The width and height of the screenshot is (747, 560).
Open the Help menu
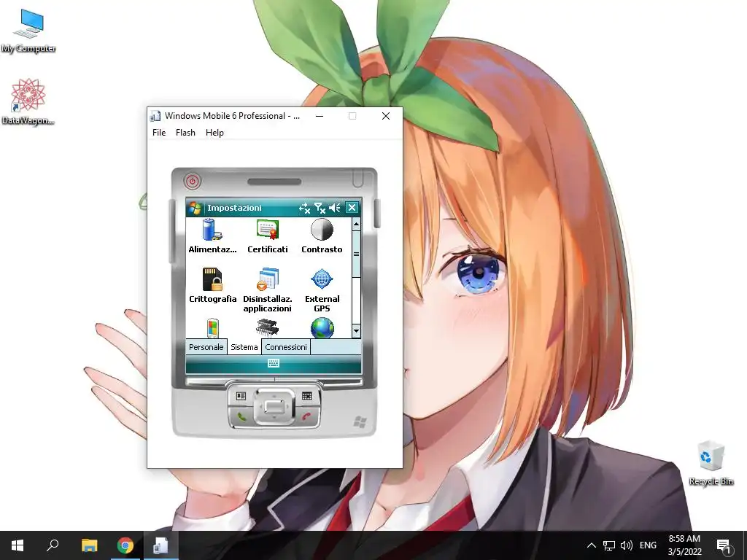214,133
